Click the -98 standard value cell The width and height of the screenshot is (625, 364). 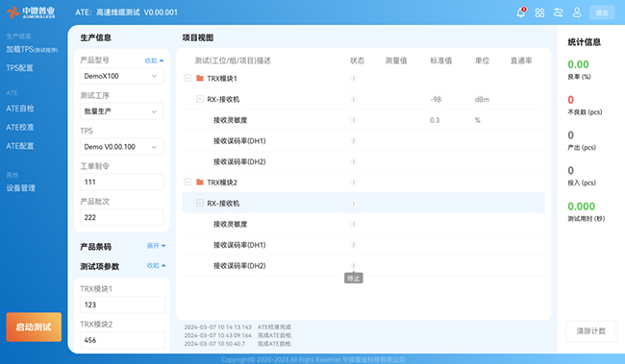click(436, 99)
